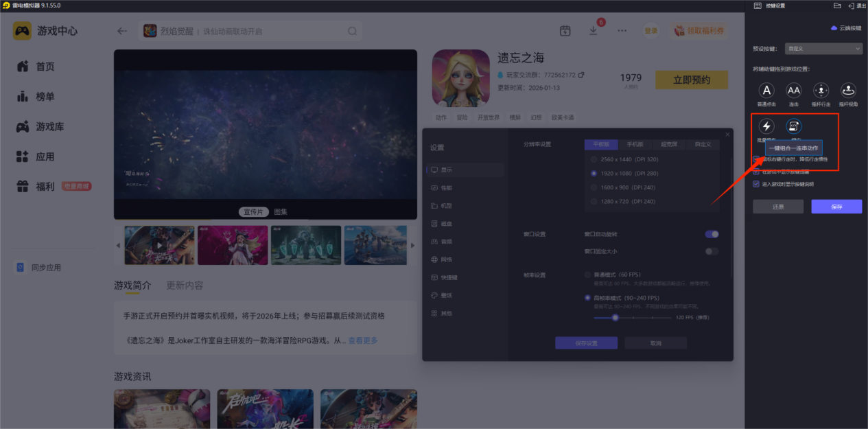Switch to 更新内容 tab

tap(185, 286)
